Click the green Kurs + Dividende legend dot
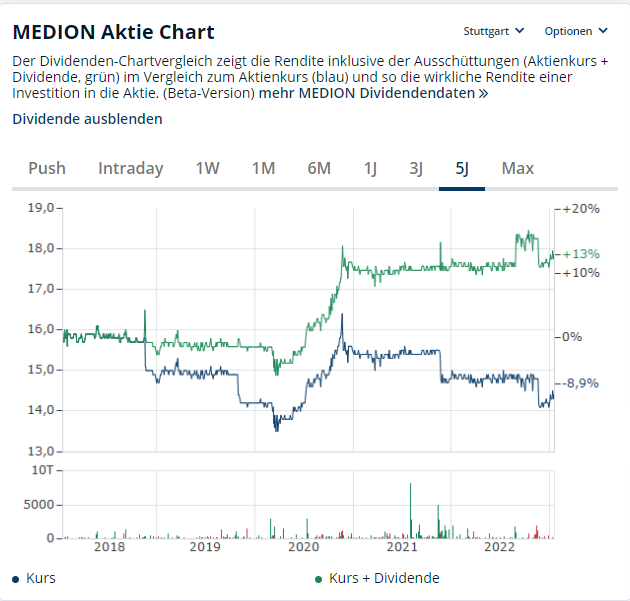This screenshot has height=601, width=630. pos(319,579)
